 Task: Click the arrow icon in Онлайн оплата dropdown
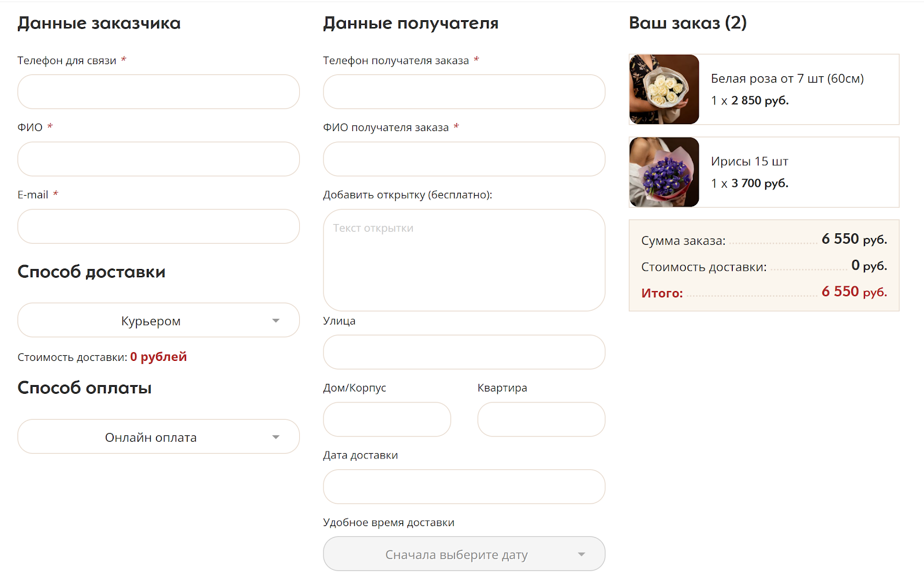point(276,437)
